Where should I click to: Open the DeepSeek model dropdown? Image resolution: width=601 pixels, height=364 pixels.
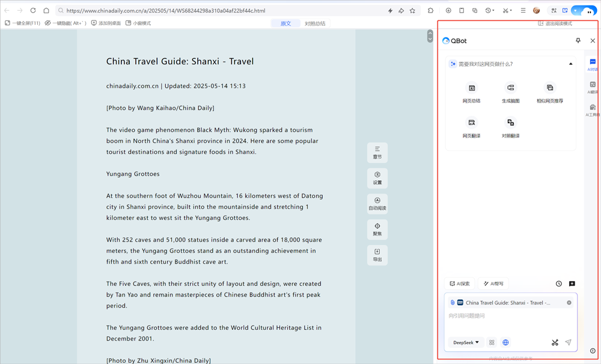466,342
